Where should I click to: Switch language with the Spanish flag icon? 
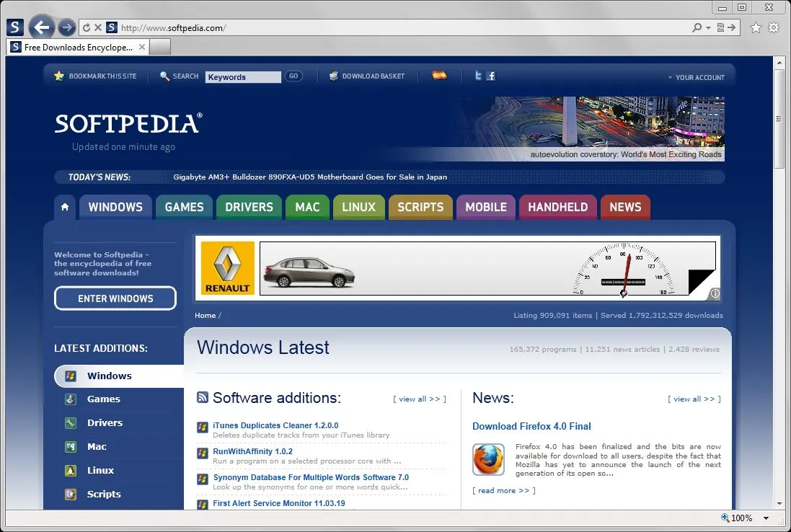439,76
